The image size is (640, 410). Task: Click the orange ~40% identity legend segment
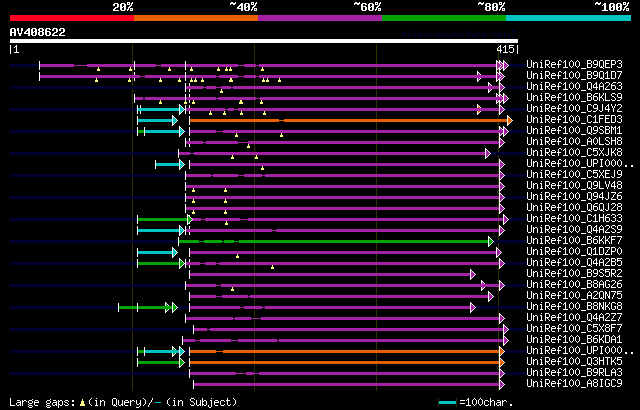point(196,18)
